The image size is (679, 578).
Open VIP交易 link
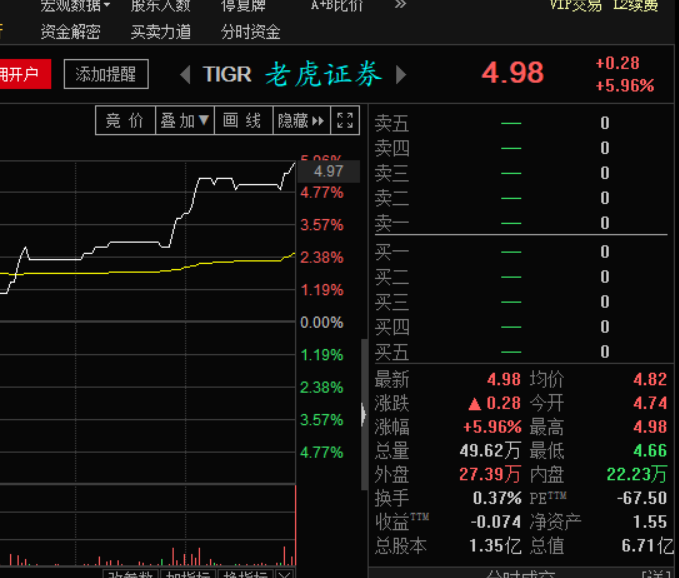(x=576, y=5)
